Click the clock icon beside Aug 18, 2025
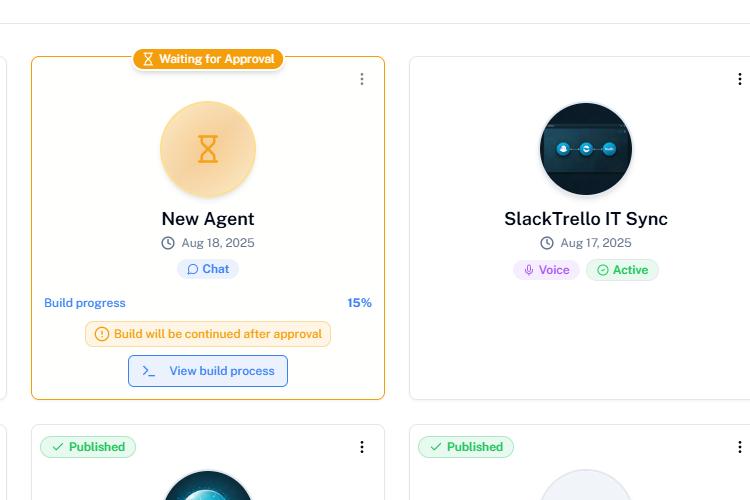 coord(168,243)
